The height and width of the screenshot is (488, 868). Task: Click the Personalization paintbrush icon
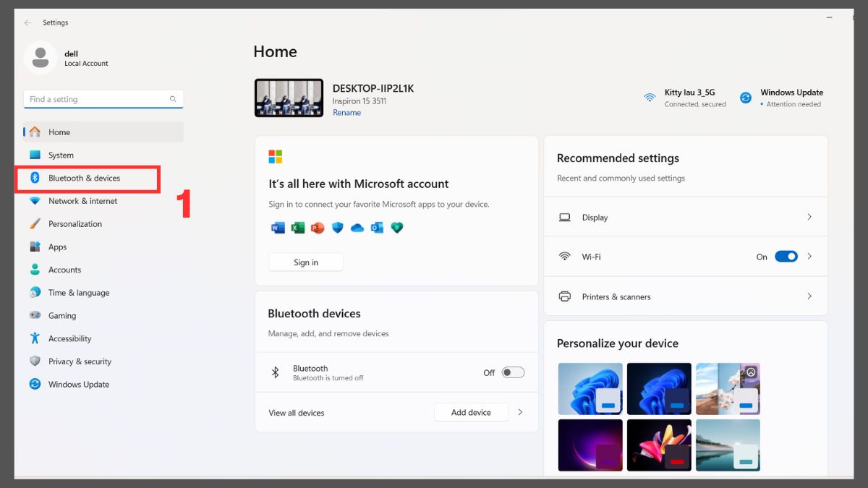pyautogui.click(x=35, y=223)
